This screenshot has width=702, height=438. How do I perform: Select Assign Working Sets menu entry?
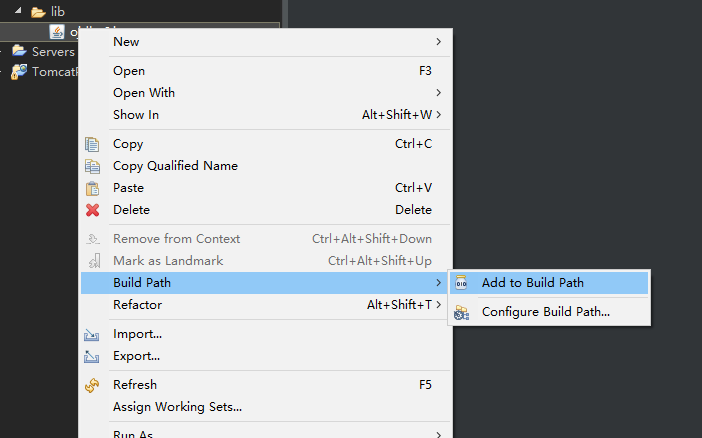tap(177, 407)
